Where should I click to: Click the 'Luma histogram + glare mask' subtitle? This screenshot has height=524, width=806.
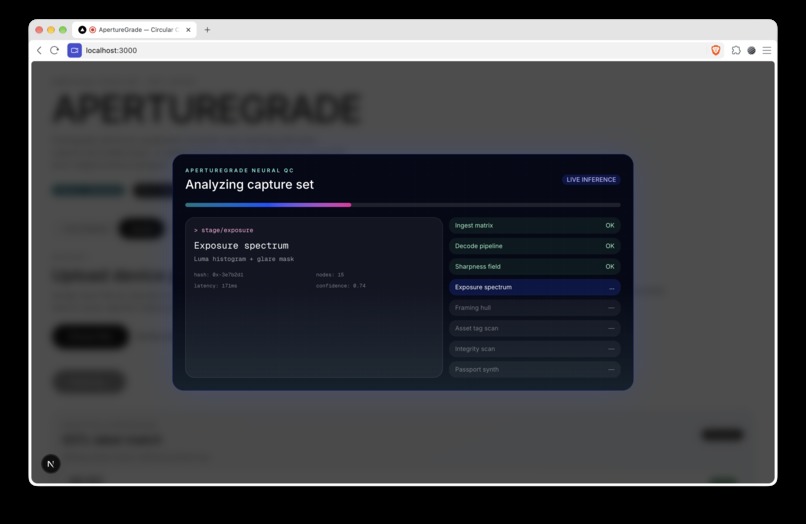click(x=244, y=259)
